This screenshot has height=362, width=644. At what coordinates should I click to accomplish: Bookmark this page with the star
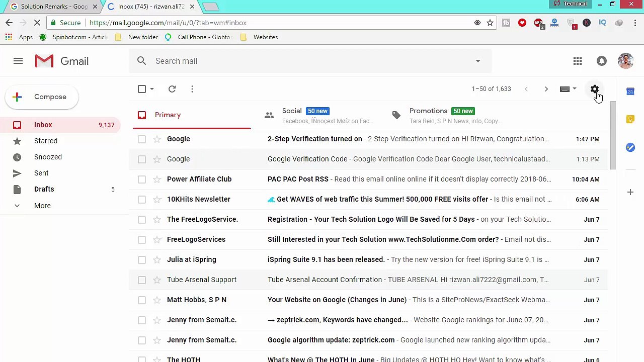click(490, 23)
